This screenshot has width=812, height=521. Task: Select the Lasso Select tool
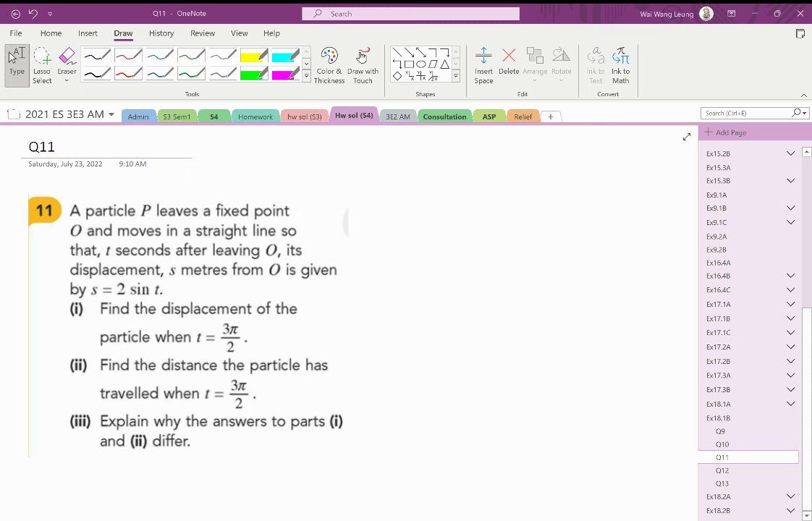click(x=42, y=65)
